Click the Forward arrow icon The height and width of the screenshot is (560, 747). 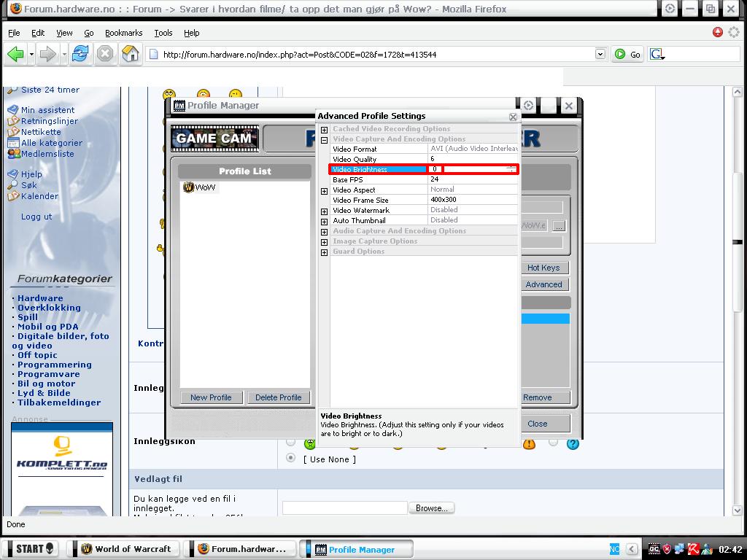(47, 54)
